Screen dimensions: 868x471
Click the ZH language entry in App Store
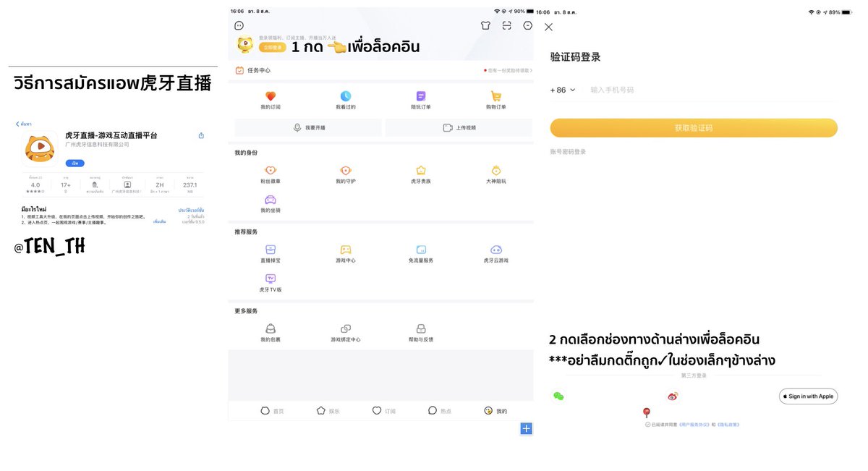159,187
